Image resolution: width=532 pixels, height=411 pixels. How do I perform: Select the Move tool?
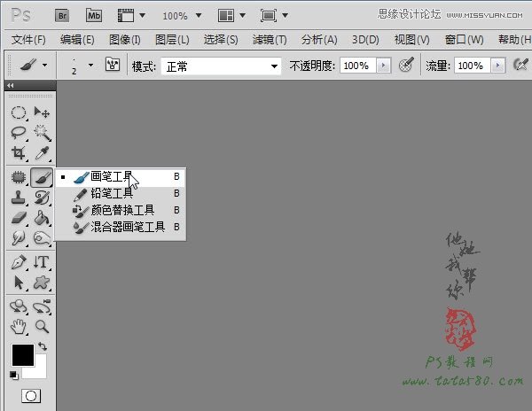[x=41, y=112]
